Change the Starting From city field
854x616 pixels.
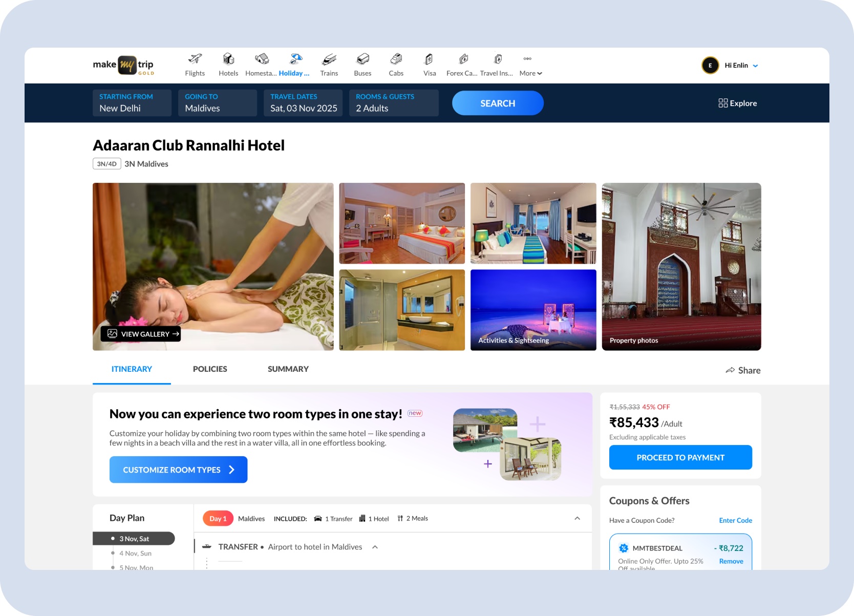132,103
